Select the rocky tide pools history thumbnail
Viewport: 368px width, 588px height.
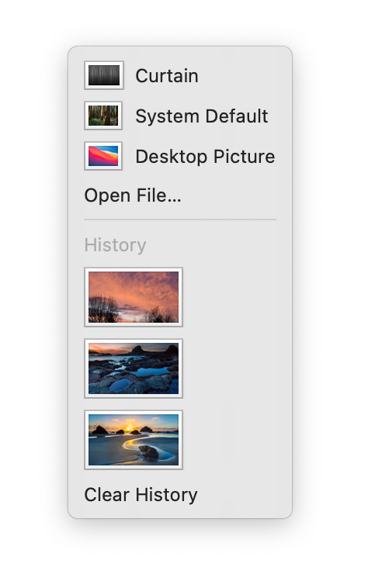134,368
